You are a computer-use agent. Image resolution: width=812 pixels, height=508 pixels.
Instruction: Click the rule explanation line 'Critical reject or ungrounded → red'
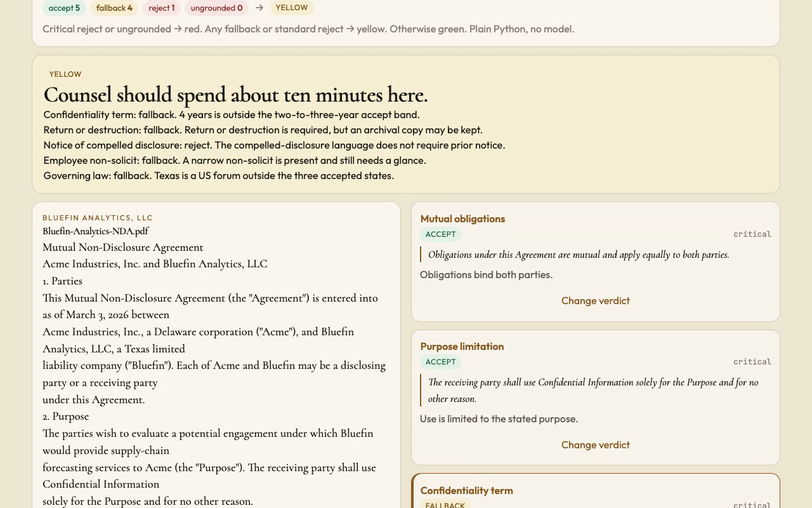(x=308, y=29)
